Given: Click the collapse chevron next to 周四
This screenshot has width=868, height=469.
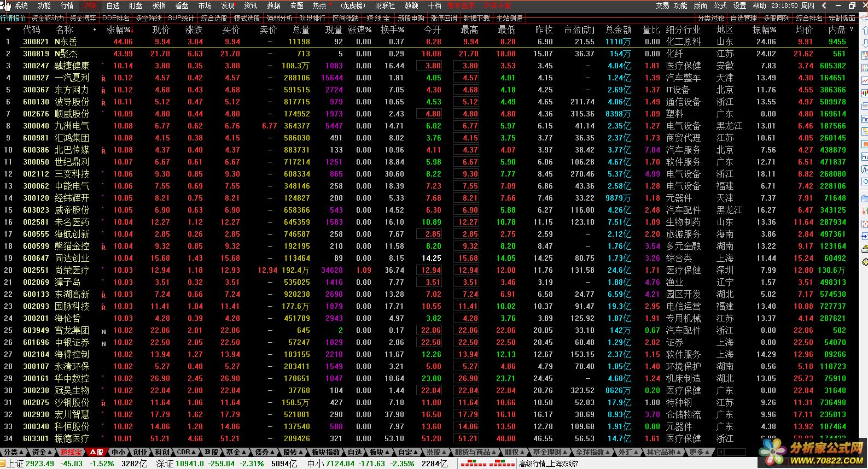Looking at the screenshot, I should click(825, 5).
